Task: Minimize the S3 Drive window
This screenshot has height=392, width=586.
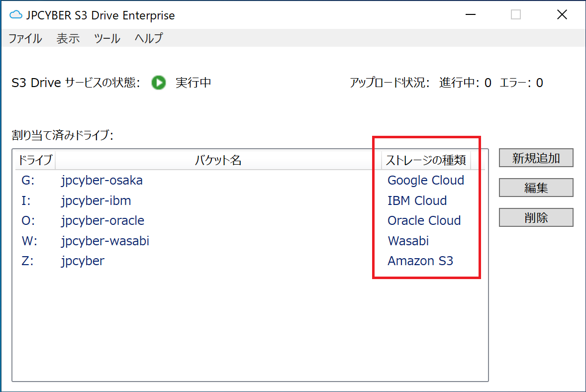Action: (471, 15)
